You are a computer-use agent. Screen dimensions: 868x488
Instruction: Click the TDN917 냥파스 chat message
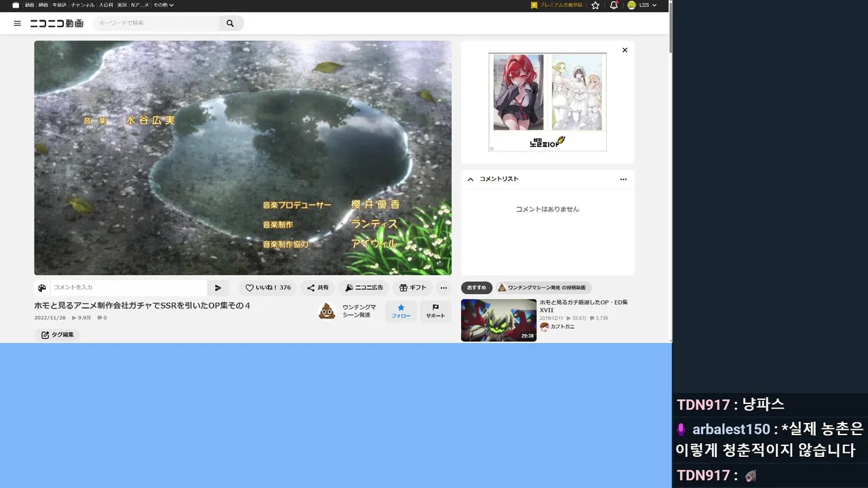coord(730,405)
